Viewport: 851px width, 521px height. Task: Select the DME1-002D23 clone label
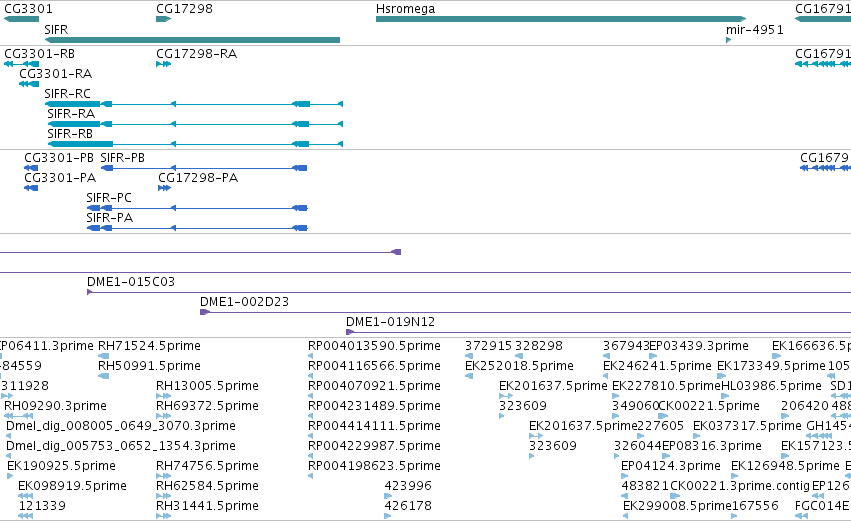244,302
